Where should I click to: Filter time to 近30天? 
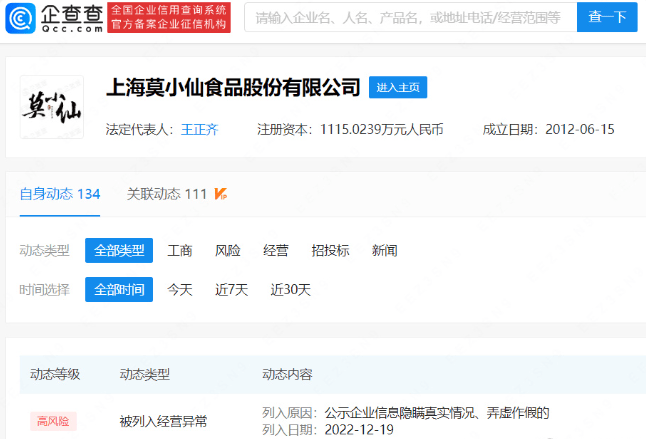(x=290, y=290)
